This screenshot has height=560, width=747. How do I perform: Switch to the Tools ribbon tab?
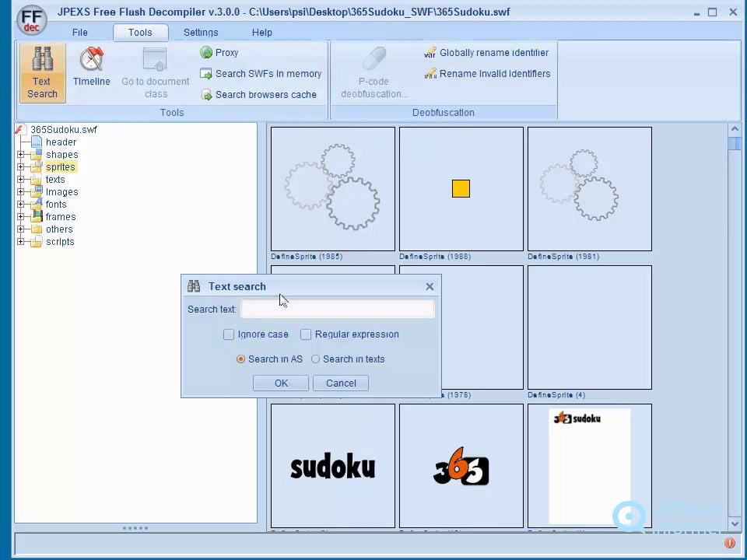(140, 33)
